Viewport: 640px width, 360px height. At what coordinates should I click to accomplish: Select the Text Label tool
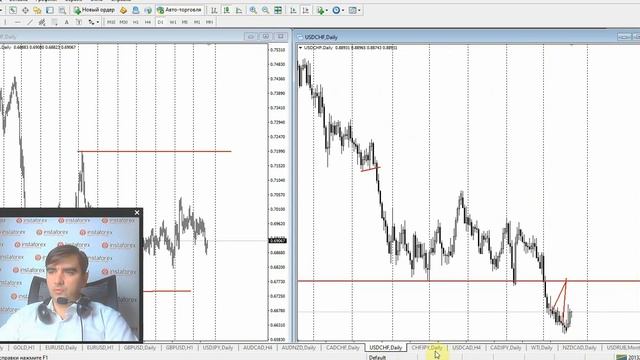(x=79, y=22)
